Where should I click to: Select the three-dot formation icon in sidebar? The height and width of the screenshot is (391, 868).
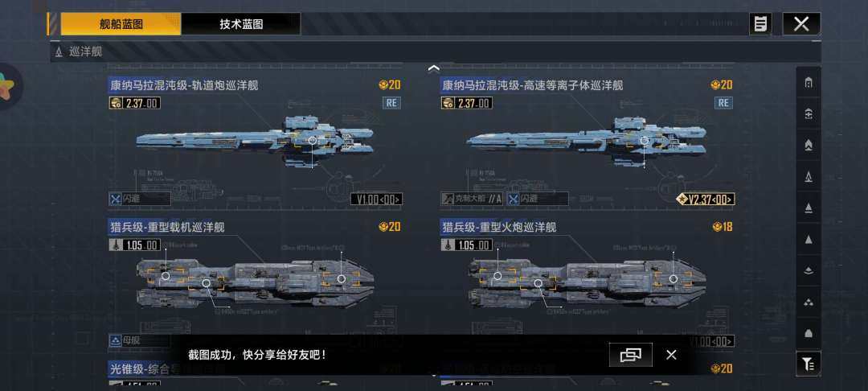809,303
